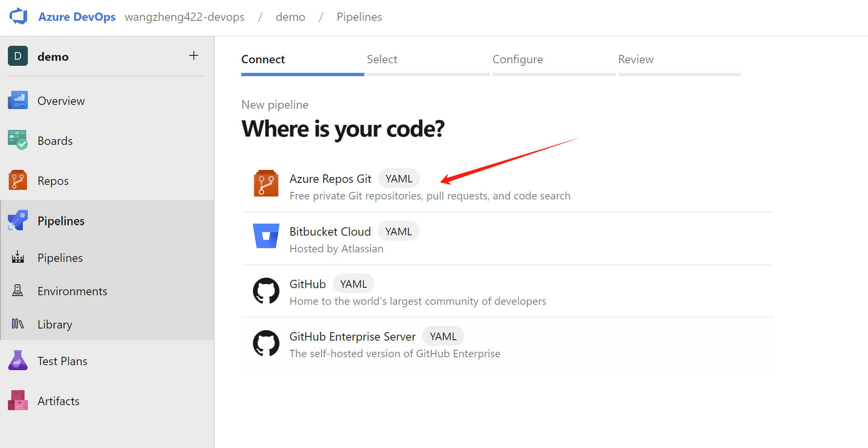Click the plus button beside demo
The image size is (868, 448).
[x=194, y=56]
